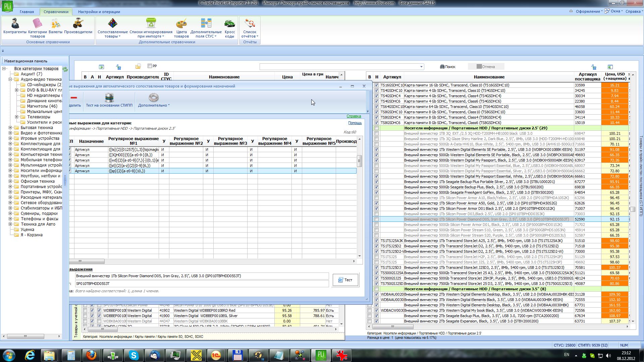This screenshot has height=362, width=644.
Task: Click the panel toggle icon above the price column
Action: click(610, 67)
